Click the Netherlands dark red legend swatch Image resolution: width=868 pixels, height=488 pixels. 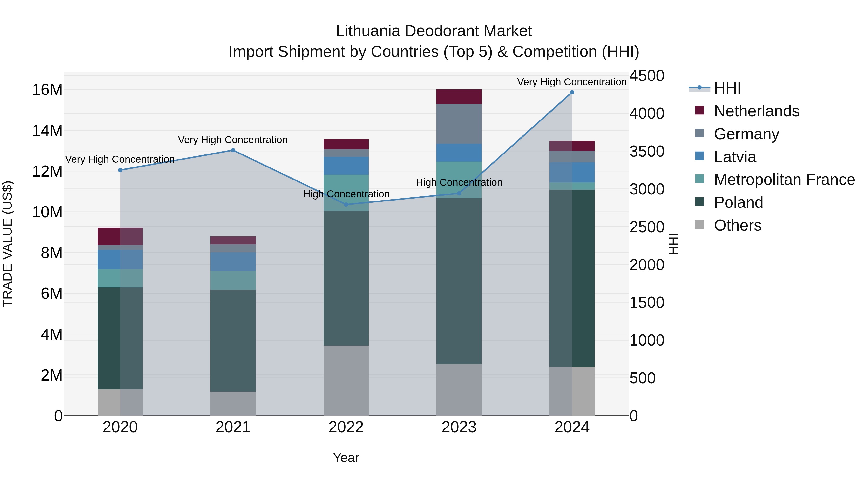click(x=699, y=110)
